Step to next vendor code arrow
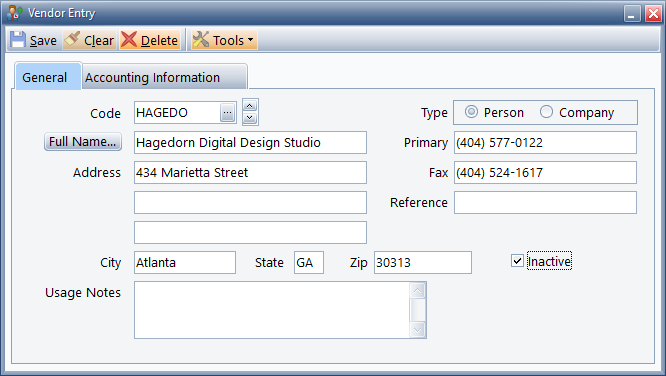The width and height of the screenshot is (666, 376). (x=250, y=118)
